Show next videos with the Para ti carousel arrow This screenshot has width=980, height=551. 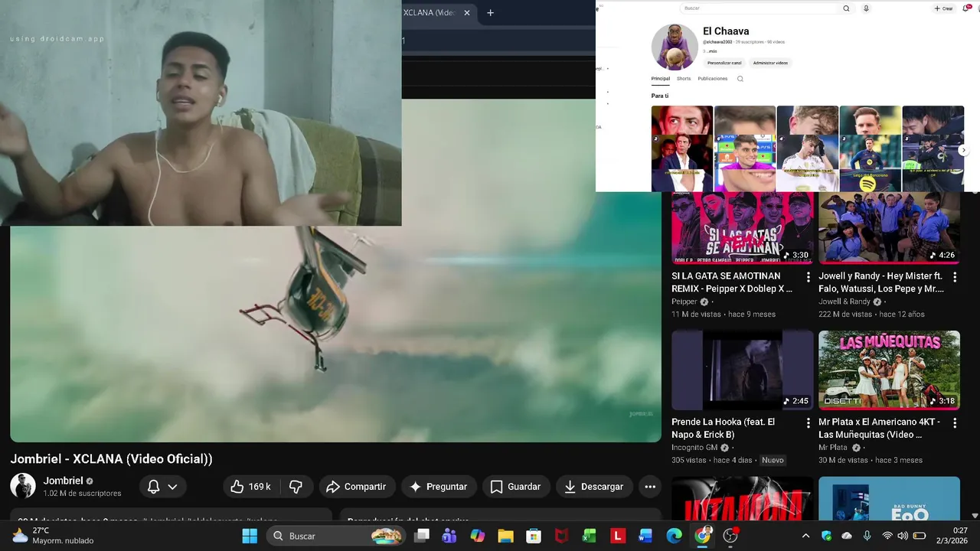(964, 150)
